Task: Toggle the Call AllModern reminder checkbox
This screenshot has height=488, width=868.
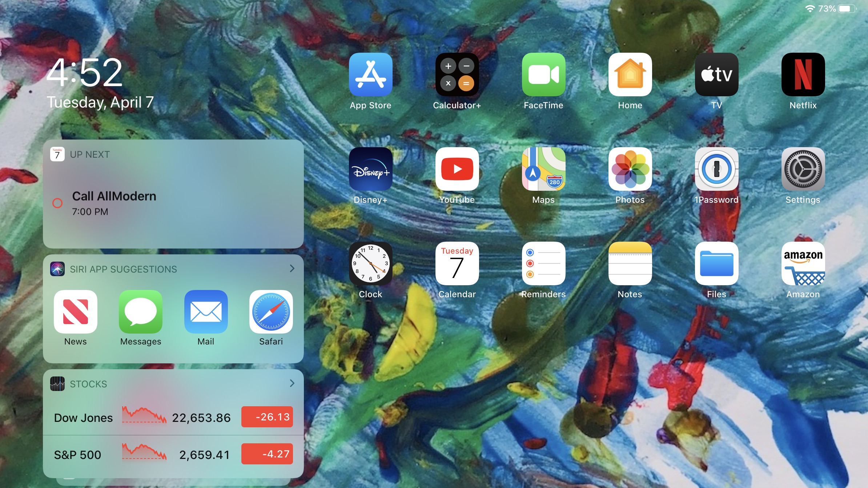Action: pos(58,203)
